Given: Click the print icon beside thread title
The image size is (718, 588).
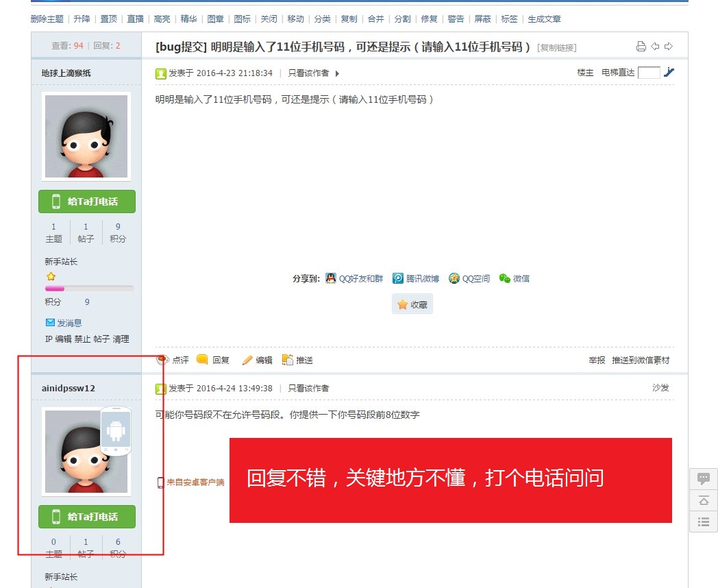Looking at the screenshot, I should pos(641,46).
